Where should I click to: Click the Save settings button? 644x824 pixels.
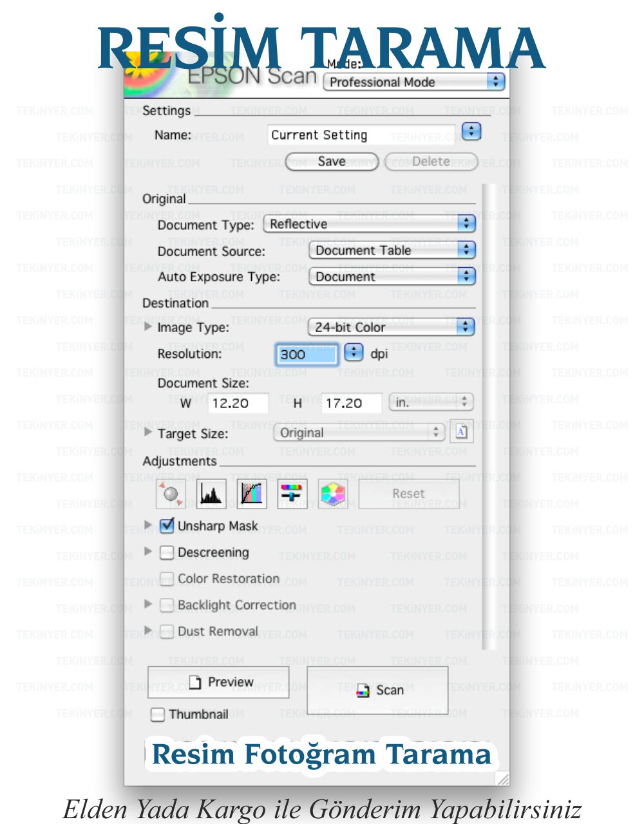pyautogui.click(x=332, y=162)
